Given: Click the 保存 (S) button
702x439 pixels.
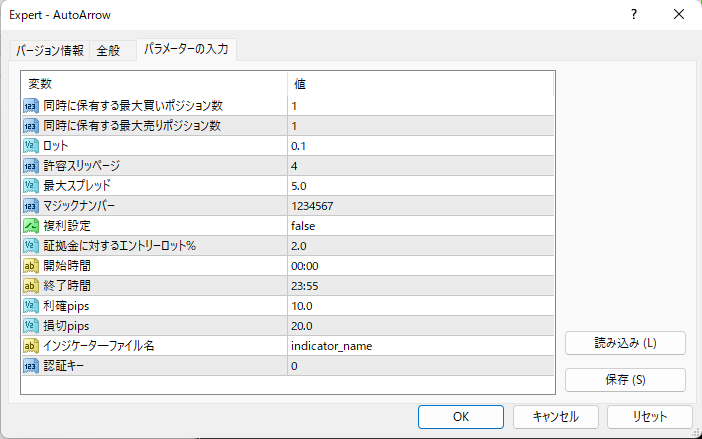Looking at the screenshot, I should [625, 380].
